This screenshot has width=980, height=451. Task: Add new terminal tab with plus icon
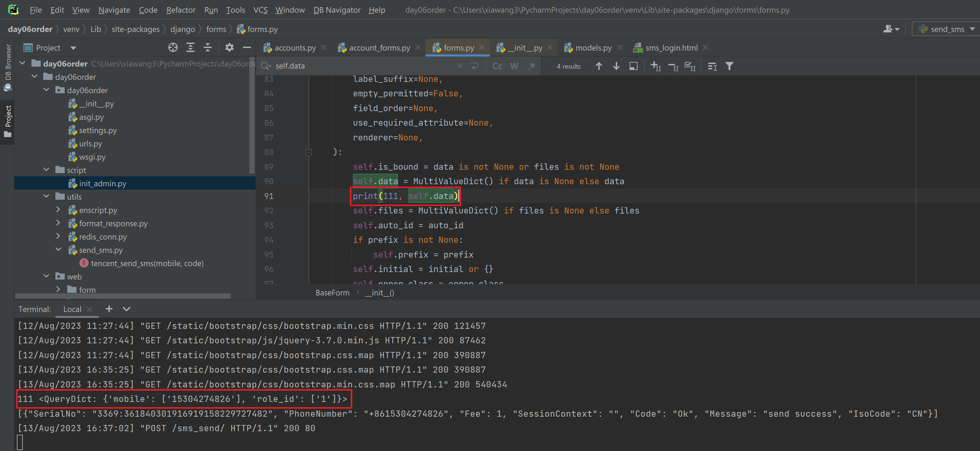click(x=109, y=309)
